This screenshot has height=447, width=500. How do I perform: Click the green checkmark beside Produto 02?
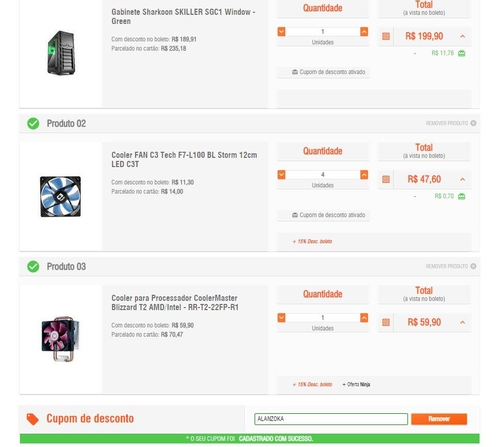(33, 124)
